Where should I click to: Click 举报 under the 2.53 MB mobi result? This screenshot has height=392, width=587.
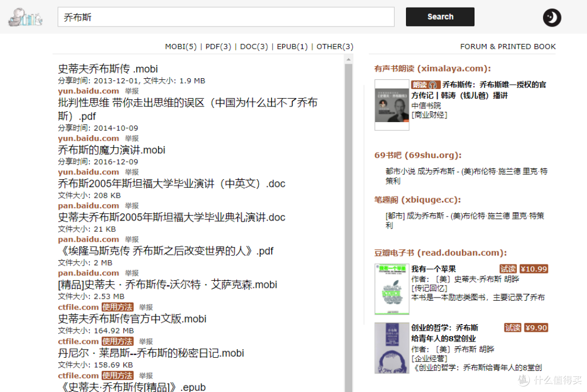click(x=146, y=307)
